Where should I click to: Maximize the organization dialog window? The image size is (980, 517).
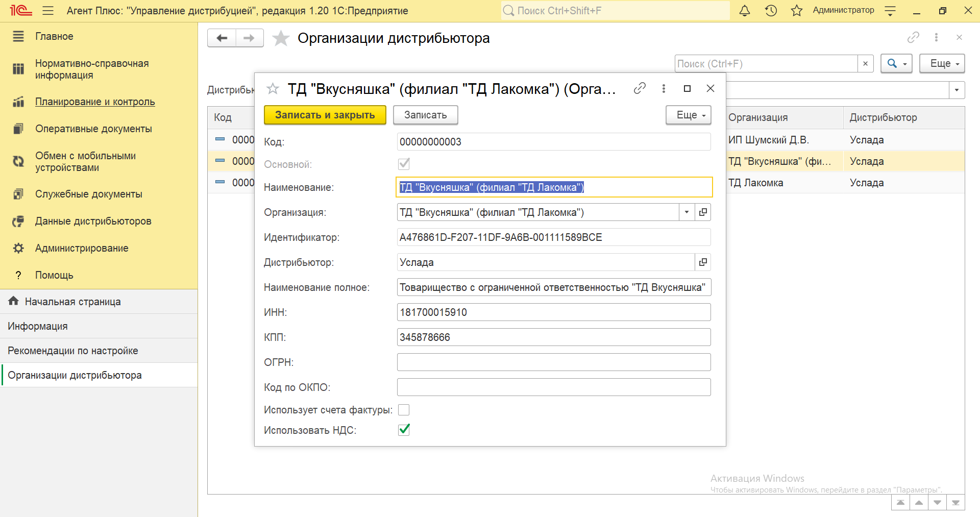click(687, 88)
